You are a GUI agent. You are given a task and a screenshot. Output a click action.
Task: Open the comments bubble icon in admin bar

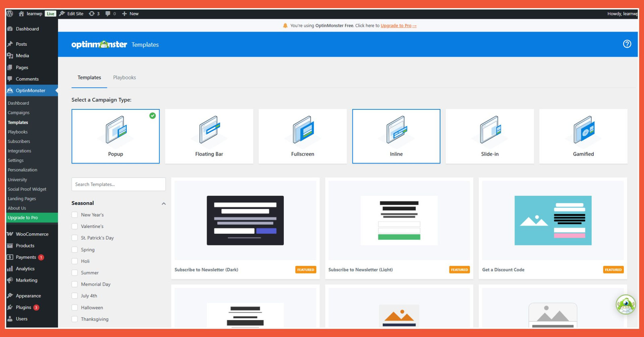(x=108, y=14)
